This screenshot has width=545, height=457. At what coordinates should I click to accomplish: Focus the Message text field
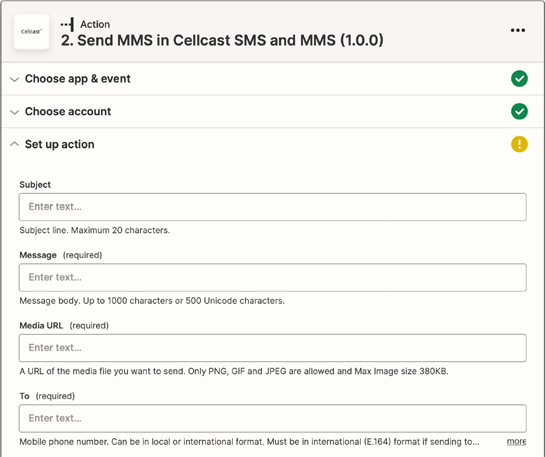coord(272,277)
